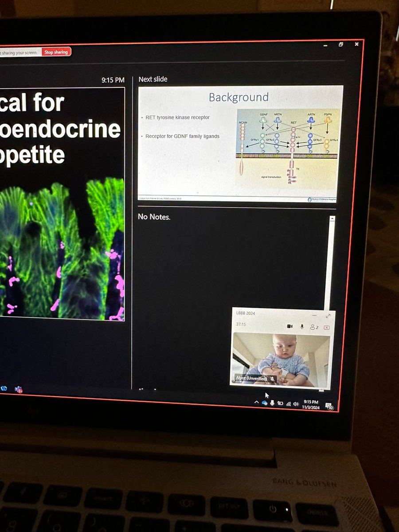
Task: Leave the meeting using the X icon
Action: coord(326,327)
